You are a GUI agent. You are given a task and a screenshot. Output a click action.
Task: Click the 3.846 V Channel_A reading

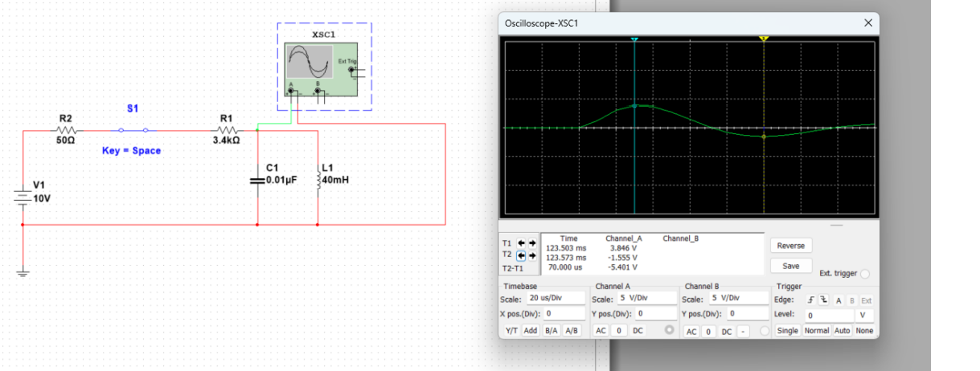coord(624,249)
